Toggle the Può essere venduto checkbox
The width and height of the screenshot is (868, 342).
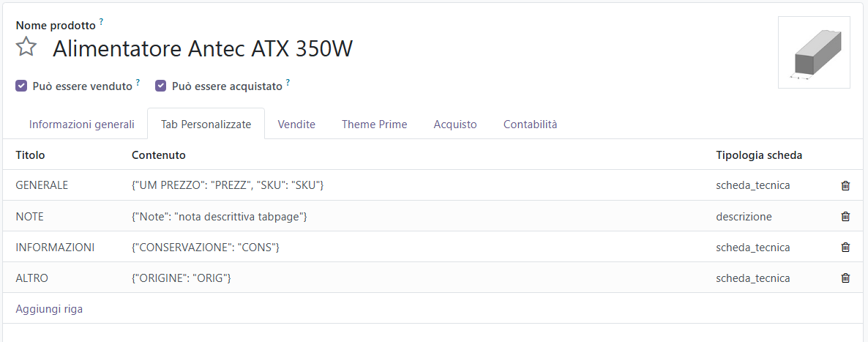[21, 86]
